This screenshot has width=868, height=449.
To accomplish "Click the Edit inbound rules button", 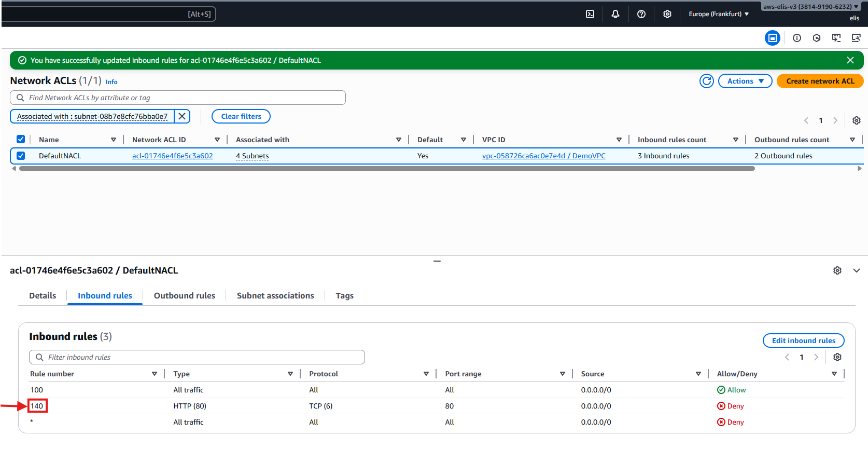I will point(803,341).
